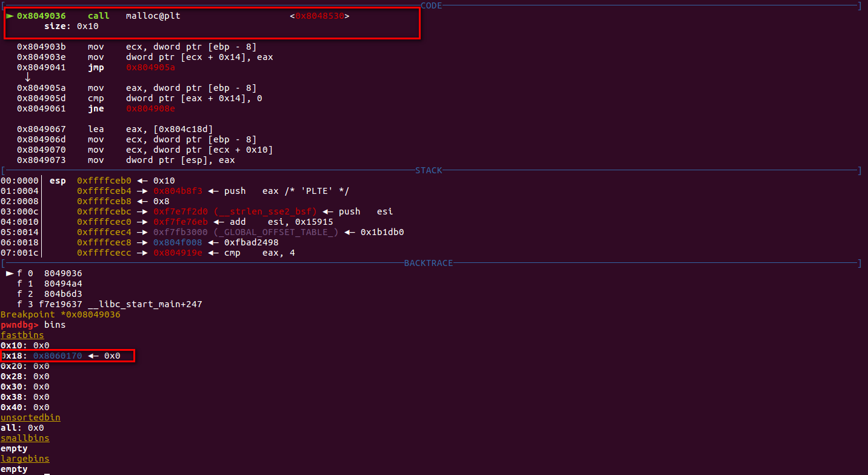The height and width of the screenshot is (475, 868).
Task: Click the BACKTRACE section header label
Action: pos(429,263)
